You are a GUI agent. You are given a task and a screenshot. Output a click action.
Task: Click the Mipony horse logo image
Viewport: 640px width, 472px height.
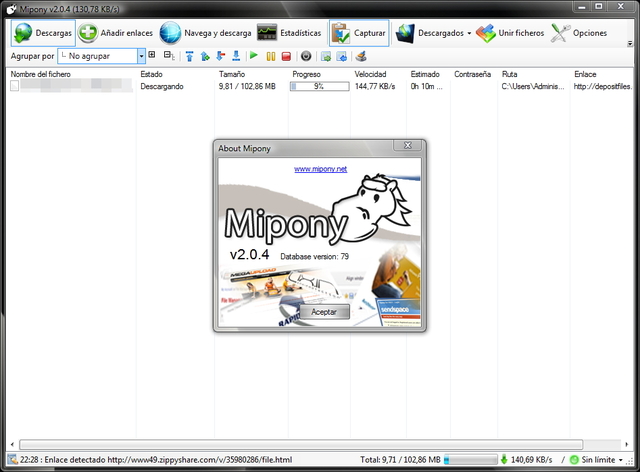point(372,208)
